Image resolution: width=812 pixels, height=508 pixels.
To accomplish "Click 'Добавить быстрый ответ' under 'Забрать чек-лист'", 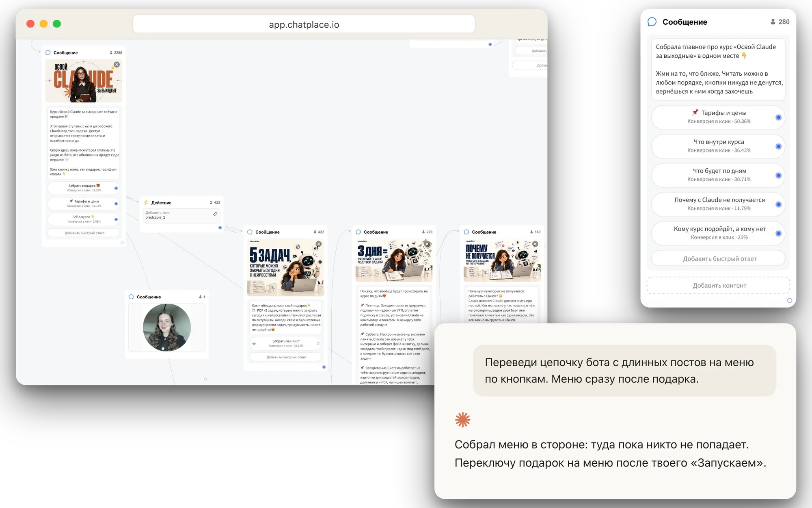I will tap(286, 357).
